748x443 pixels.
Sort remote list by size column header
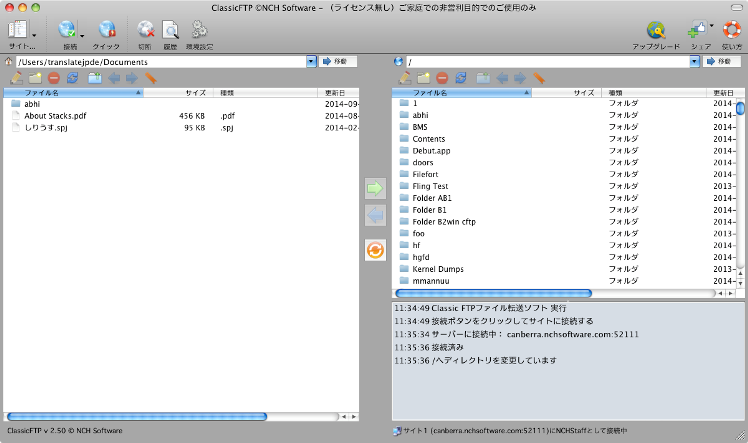click(566, 93)
